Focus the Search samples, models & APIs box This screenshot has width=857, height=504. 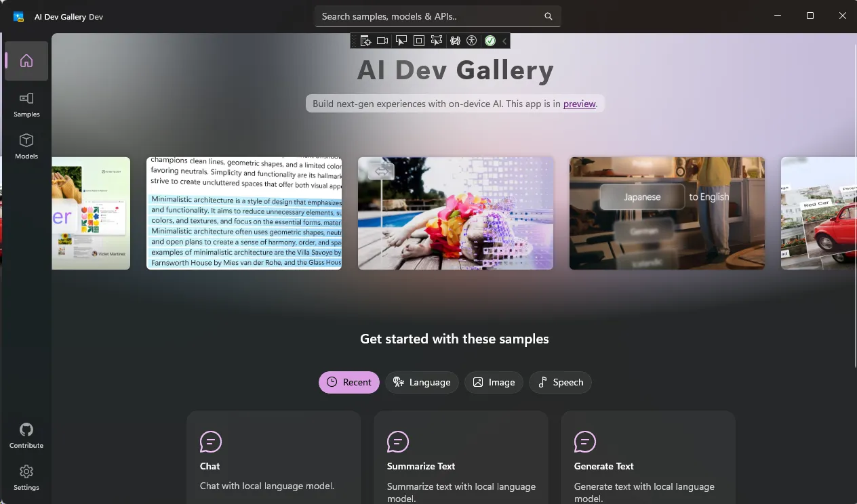coord(437,16)
